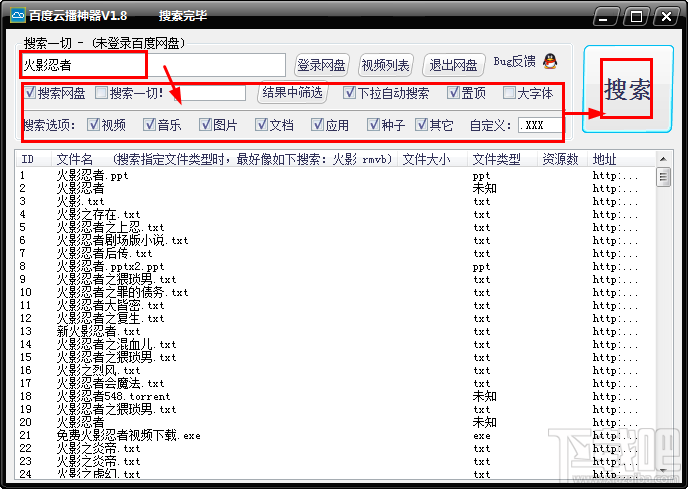Click the results scrollbar up arrow
The width and height of the screenshot is (688, 489).
[663, 159]
